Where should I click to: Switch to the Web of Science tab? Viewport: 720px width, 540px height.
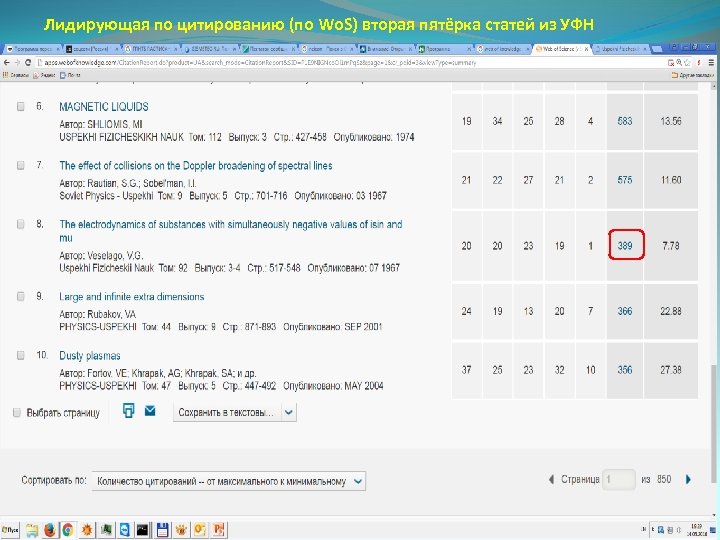click(561, 48)
